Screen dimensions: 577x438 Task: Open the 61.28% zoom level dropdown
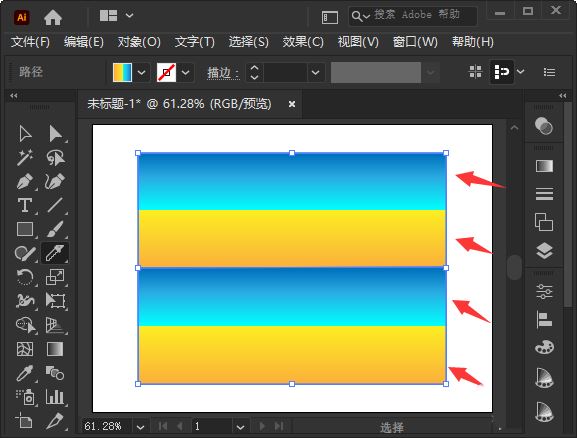[x=140, y=427]
